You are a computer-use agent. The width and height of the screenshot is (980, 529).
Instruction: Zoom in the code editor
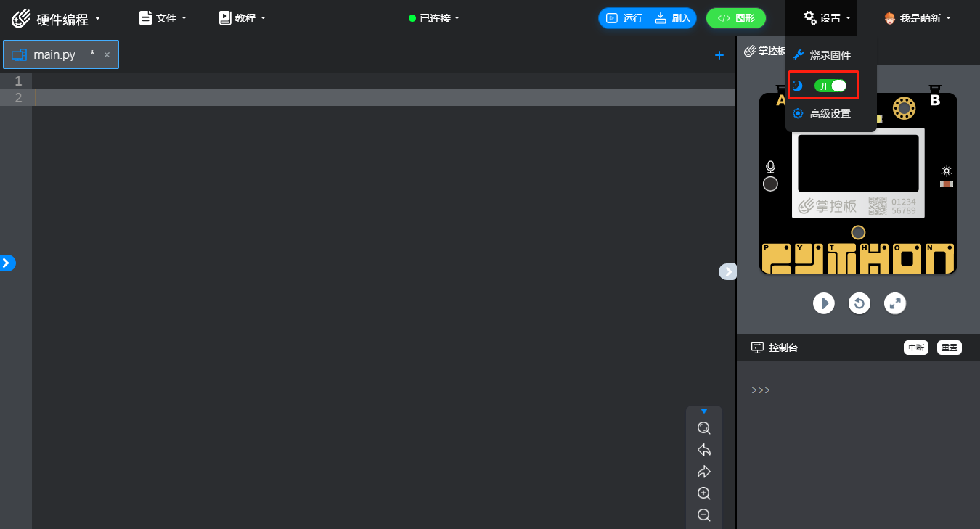[x=703, y=493]
